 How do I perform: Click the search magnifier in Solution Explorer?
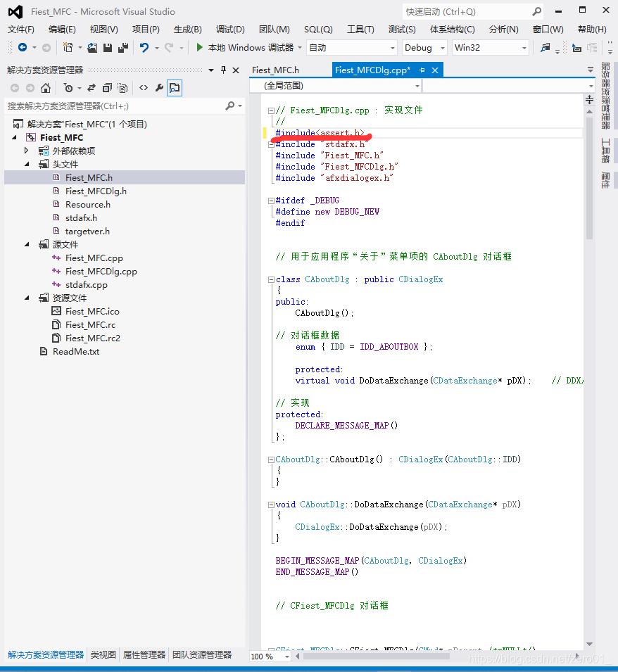point(230,106)
